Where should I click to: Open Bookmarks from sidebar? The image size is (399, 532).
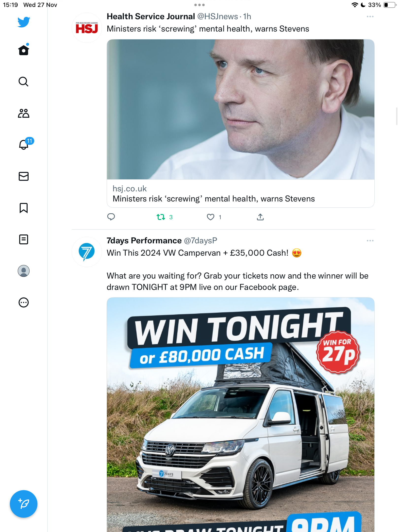pyautogui.click(x=24, y=208)
